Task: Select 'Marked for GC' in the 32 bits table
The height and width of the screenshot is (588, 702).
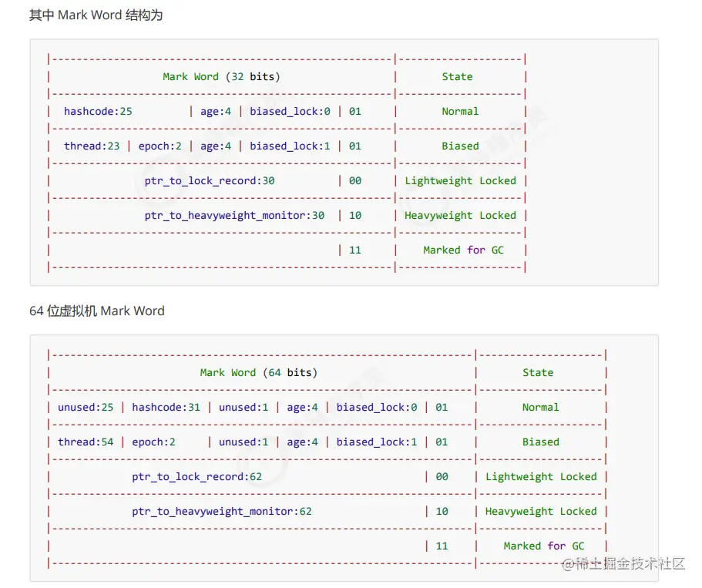Action: [463, 250]
